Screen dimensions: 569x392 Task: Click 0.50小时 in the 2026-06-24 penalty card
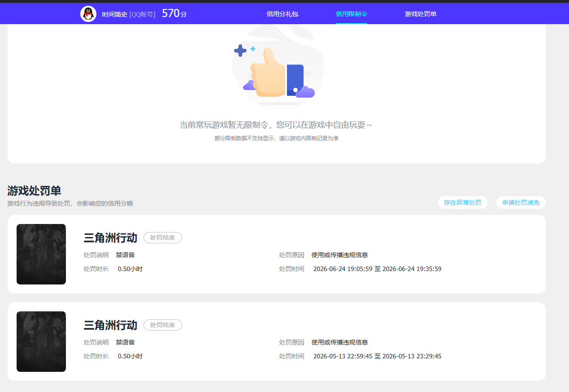pos(130,269)
